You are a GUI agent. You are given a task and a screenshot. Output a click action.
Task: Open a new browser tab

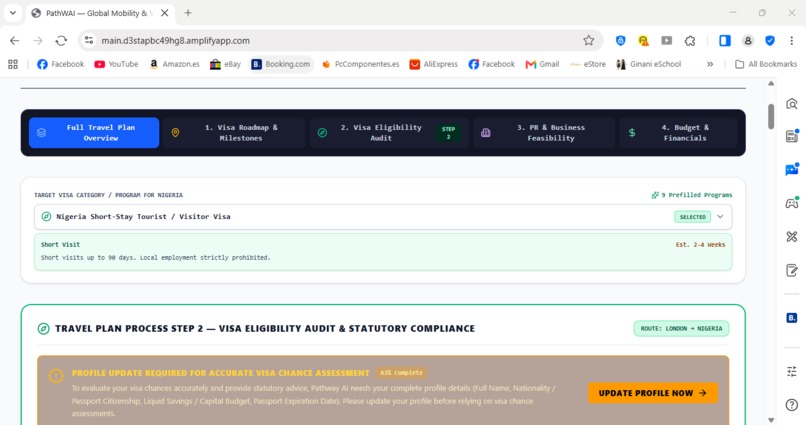click(188, 13)
